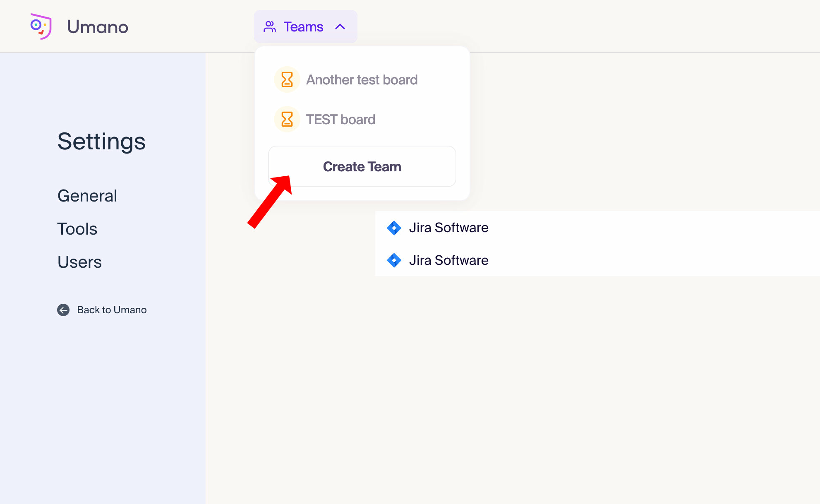
Task: Click the Umano face logo icon
Action: click(41, 26)
